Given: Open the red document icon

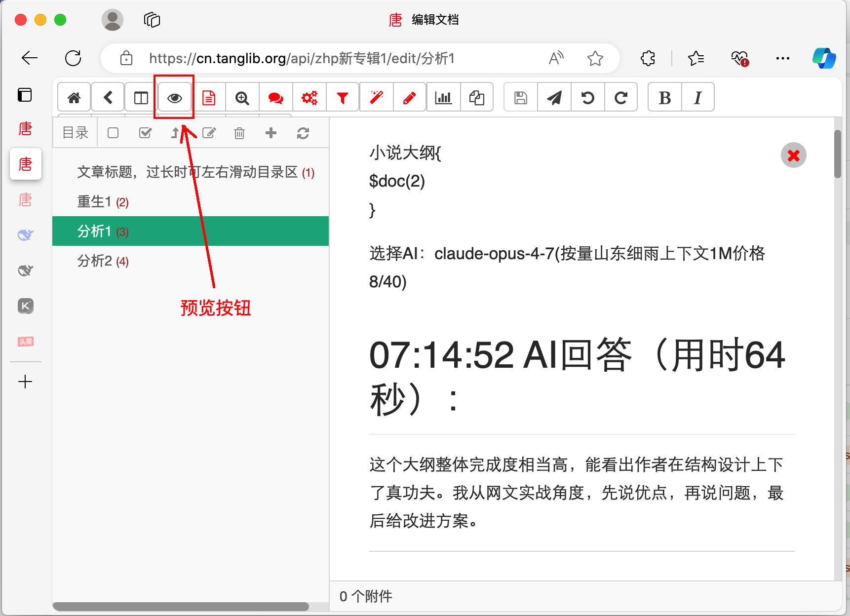Looking at the screenshot, I should coord(209,98).
